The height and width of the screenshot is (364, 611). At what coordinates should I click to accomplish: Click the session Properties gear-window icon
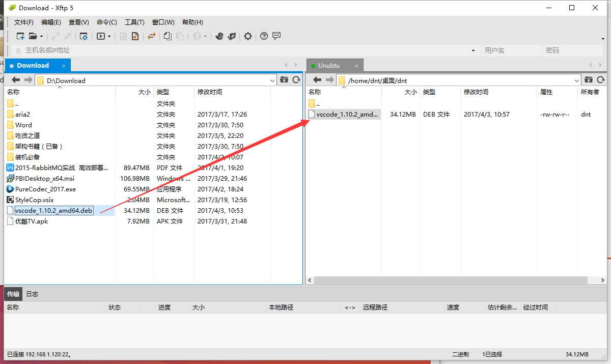[84, 36]
